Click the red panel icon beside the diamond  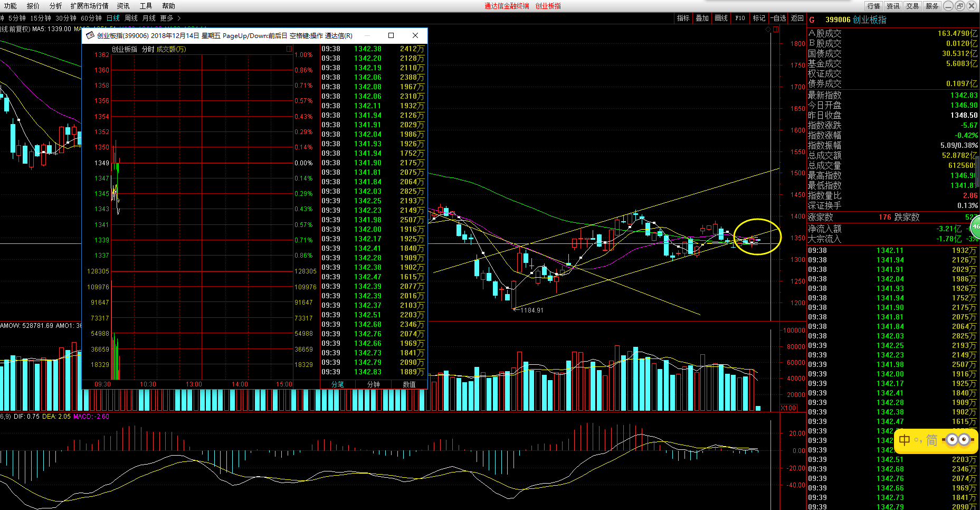pyautogui.click(x=776, y=30)
